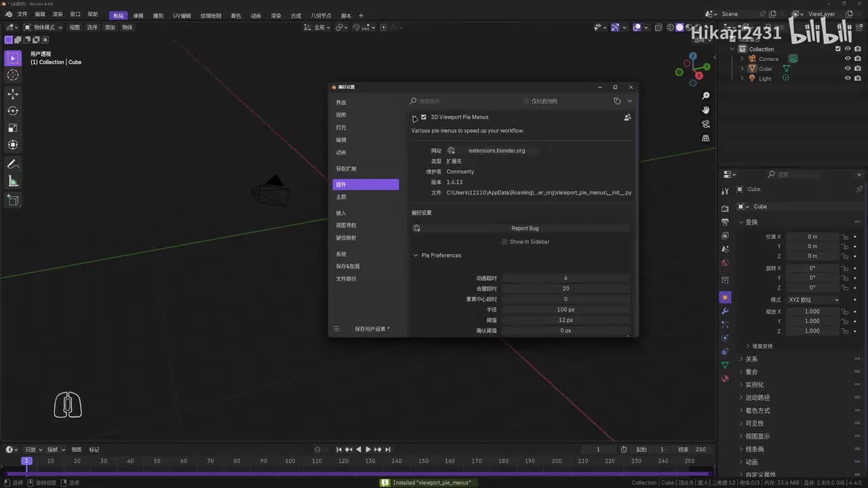Click the globe icon beside Report Bug
The image size is (868, 488).
[x=416, y=228]
